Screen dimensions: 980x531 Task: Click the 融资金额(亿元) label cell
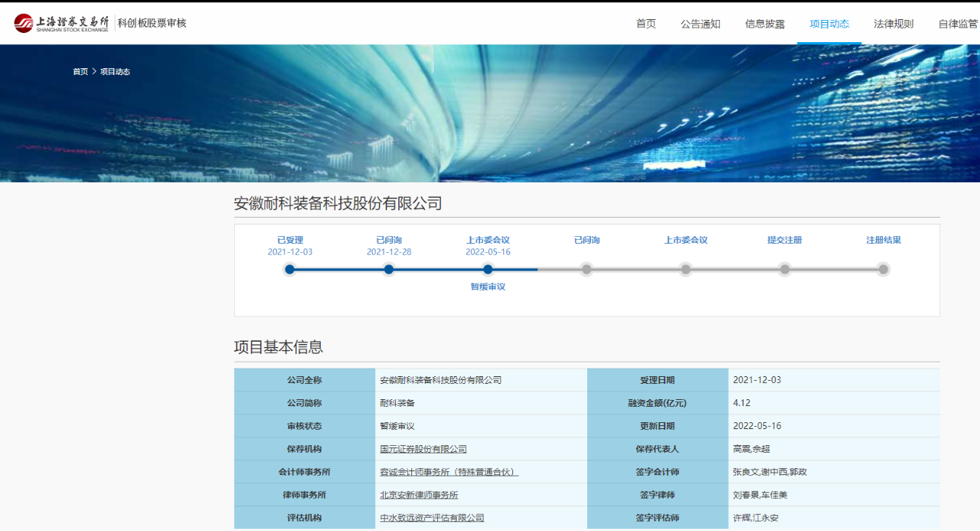pos(658,403)
